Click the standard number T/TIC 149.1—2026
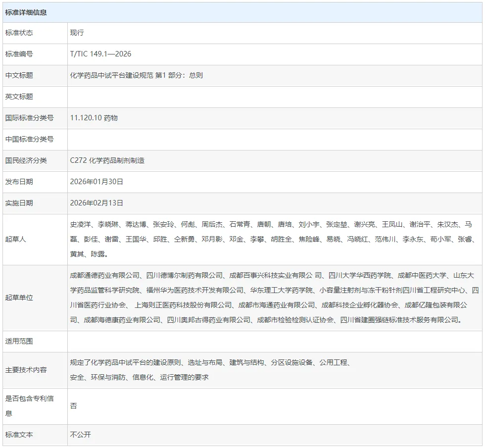The height and width of the screenshot is (448, 486). coord(100,54)
